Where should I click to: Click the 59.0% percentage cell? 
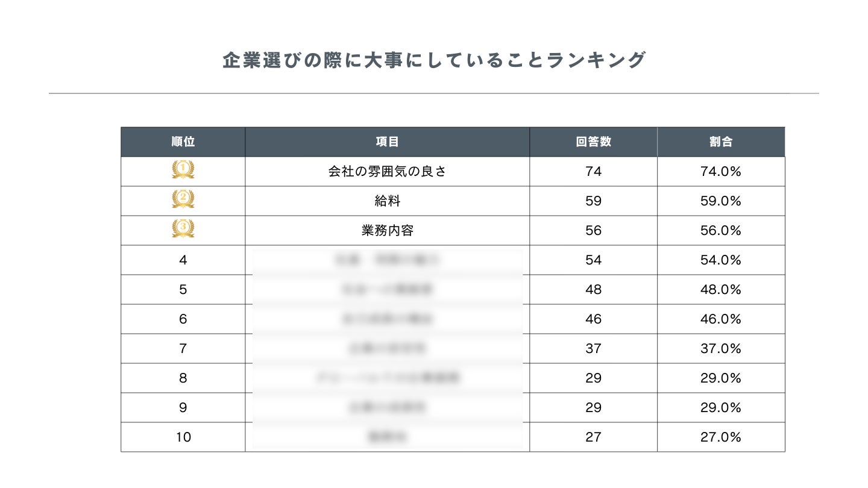pos(721,201)
